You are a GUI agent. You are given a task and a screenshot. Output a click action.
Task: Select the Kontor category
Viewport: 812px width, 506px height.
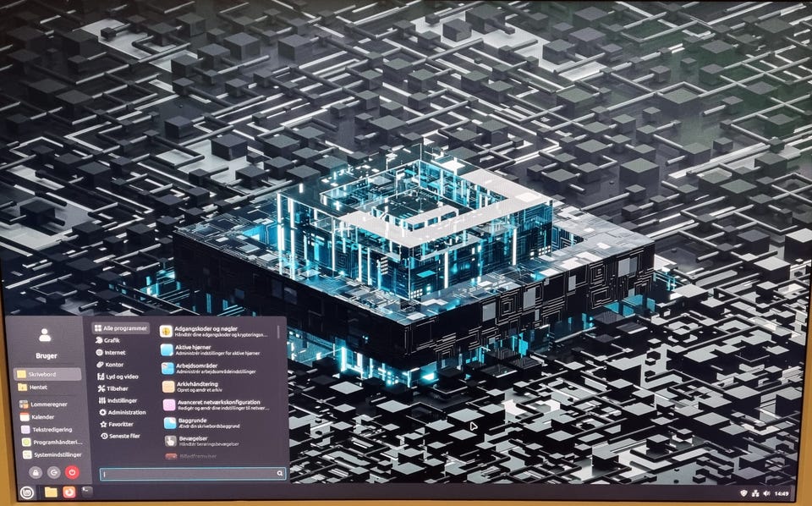[x=110, y=364]
